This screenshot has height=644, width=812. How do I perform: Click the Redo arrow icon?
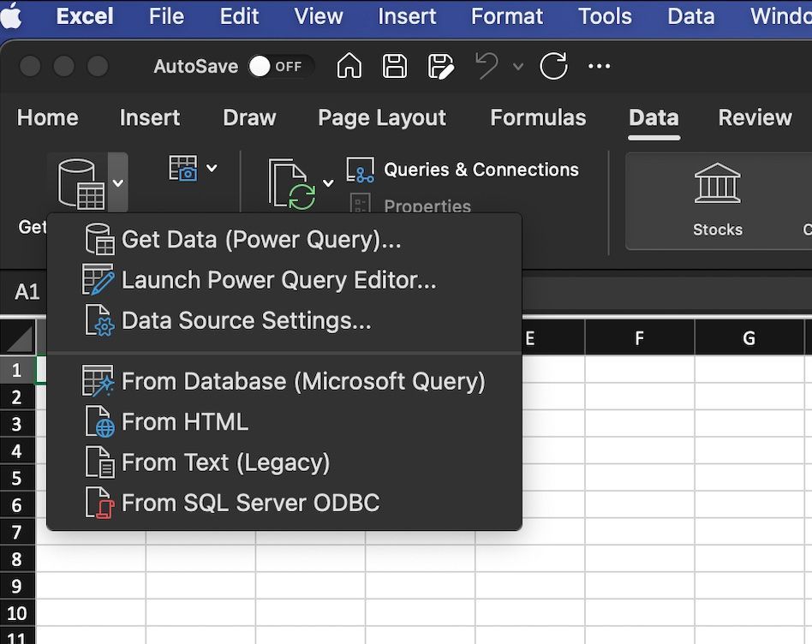point(553,67)
